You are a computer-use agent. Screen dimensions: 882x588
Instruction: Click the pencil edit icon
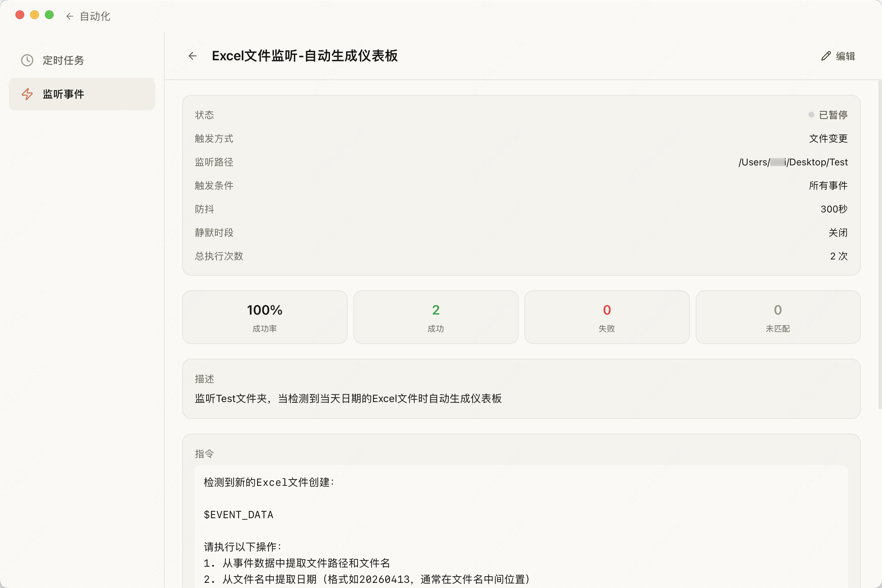click(x=826, y=56)
